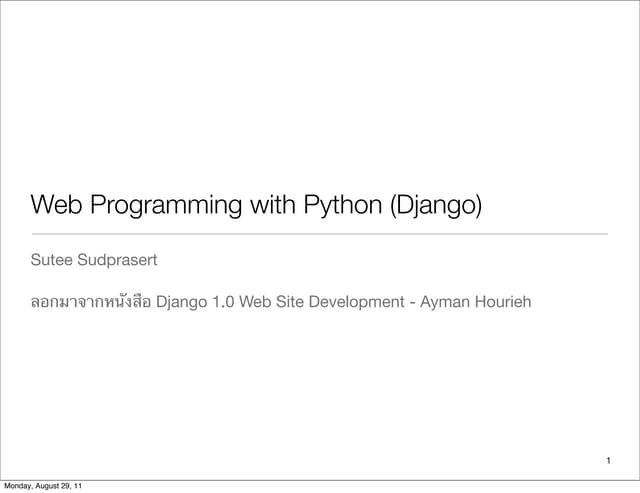
Task: Click the word 'with' in the title
Action: (x=270, y=205)
